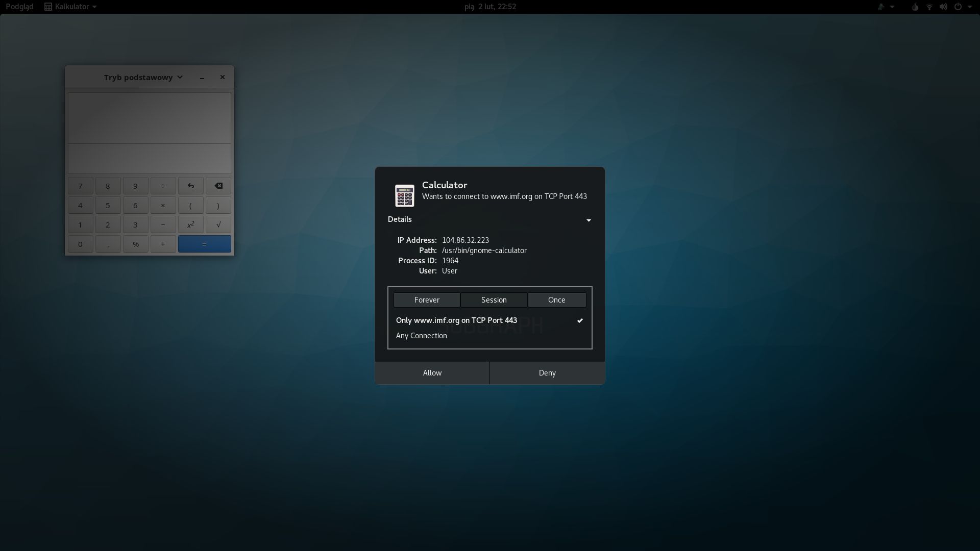This screenshot has width=980, height=551.
Task: Deny the Calculator's connection request
Action: click(x=547, y=372)
